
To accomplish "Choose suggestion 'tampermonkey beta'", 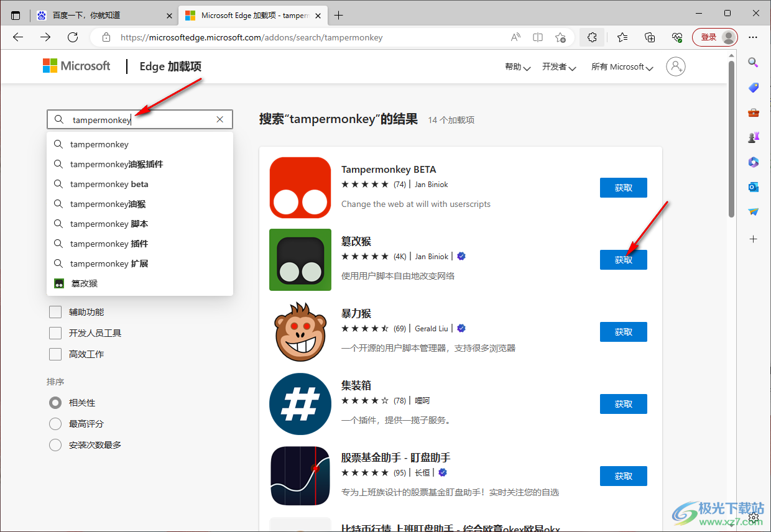I will click(140, 184).
